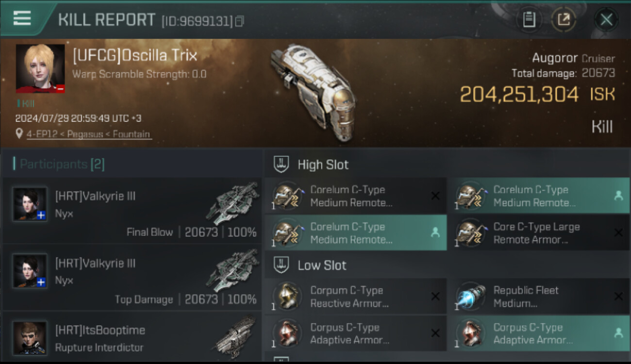Screen dimensions: 631x364
Task: Close the kill report window
Action: tap(606, 19)
